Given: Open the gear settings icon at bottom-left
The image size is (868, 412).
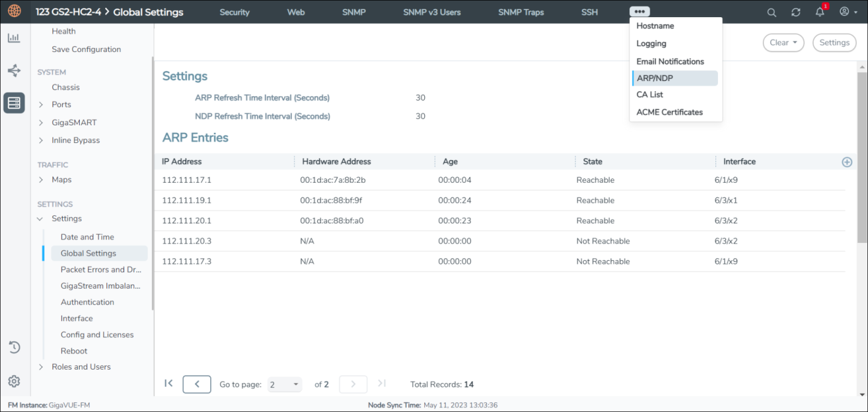Looking at the screenshot, I should click(14, 381).
